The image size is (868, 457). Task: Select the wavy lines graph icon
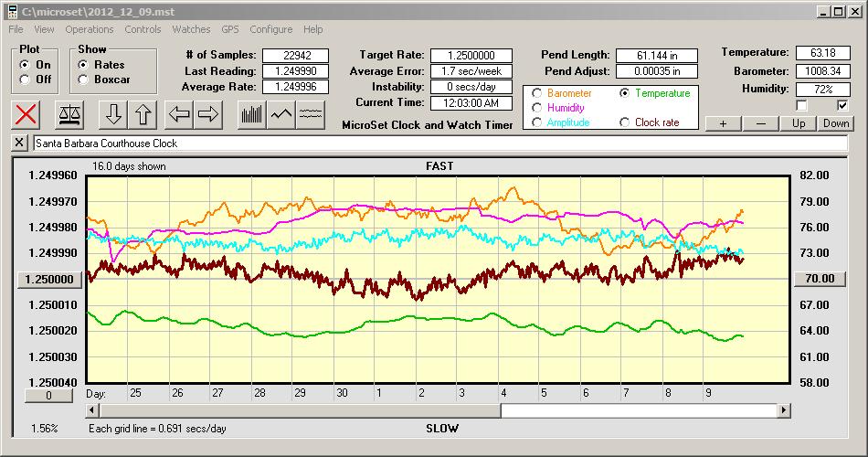(312, 114)
